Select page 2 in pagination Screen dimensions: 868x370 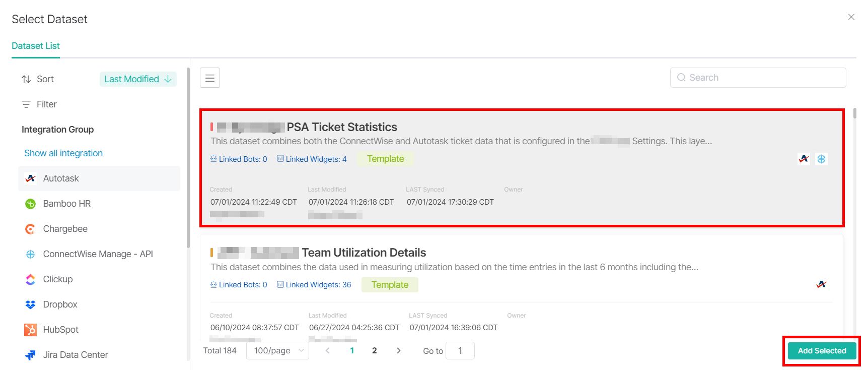(375, 350)
